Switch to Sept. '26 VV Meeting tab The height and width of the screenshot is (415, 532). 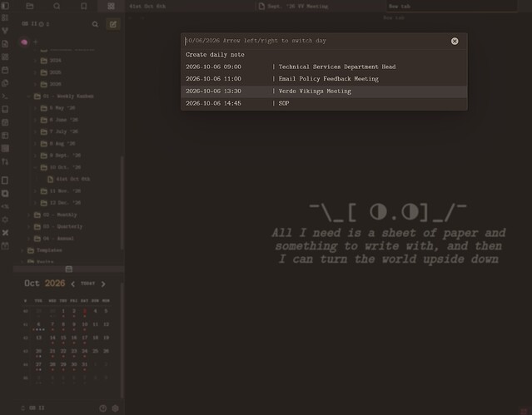pos(294,6)
